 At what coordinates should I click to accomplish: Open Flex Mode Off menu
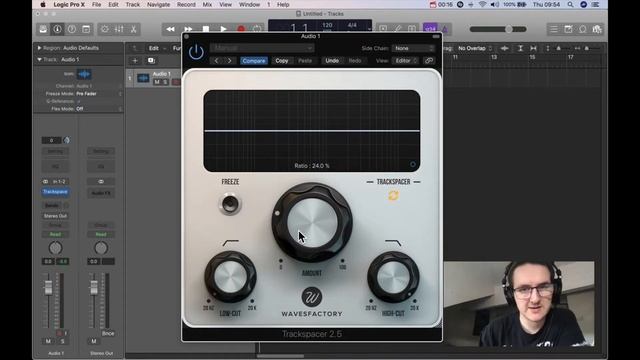click(99, 109)
